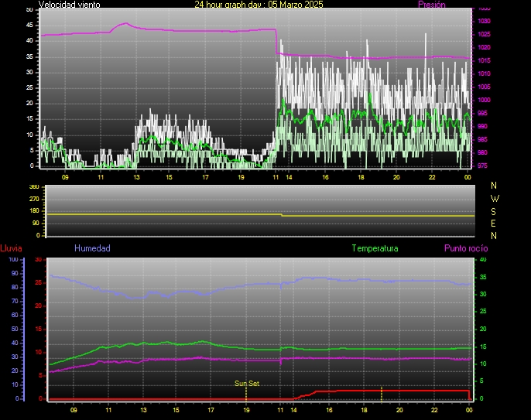Viewport: 531px width, 420px height.
Task: Click the "S" compass direction letter
Action: (x=493, y=211)
